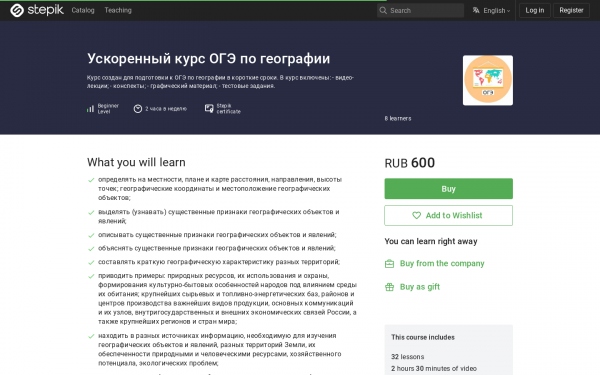600x375 pixels.
Task: Click the Stepik certificate label
Action: click(228, 109)
